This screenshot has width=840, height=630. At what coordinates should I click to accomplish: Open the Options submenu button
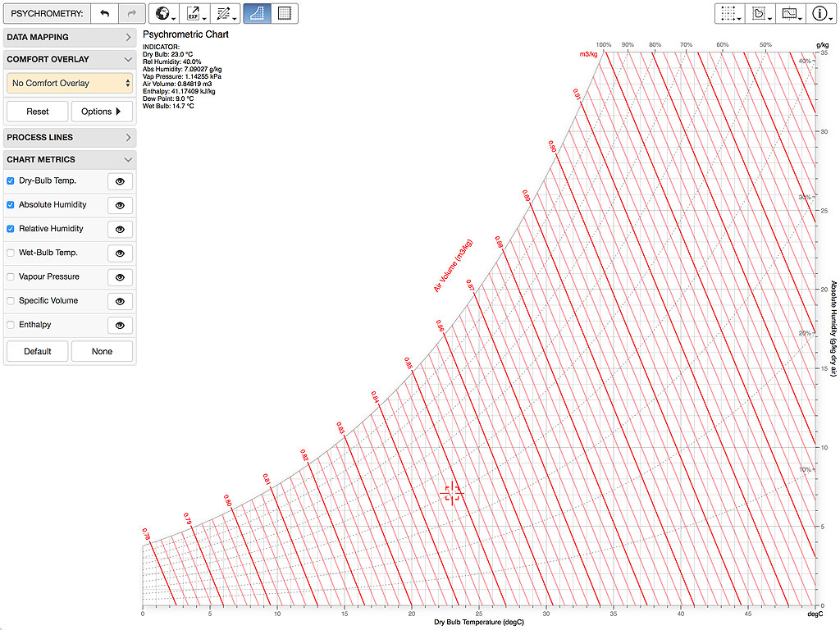coord(102,112)
